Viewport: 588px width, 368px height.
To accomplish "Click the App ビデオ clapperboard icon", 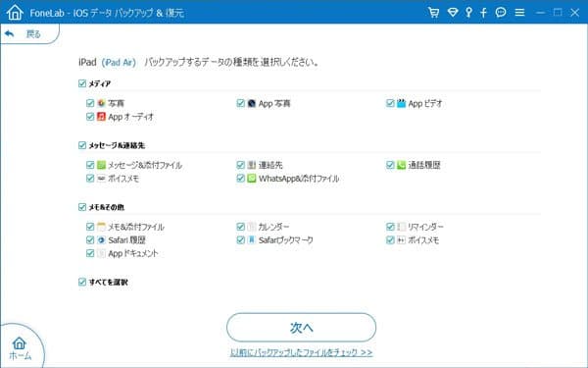I will click(x=401, y=103).
